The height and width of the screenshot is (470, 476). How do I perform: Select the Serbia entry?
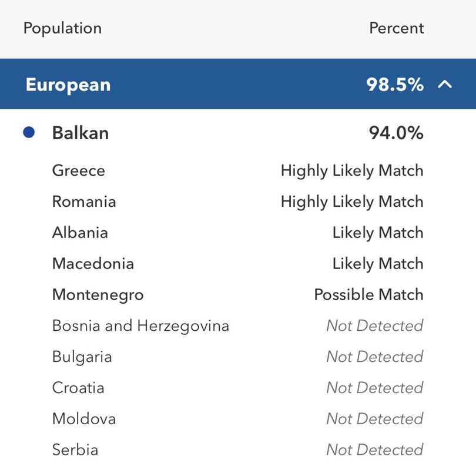[238, 449]
